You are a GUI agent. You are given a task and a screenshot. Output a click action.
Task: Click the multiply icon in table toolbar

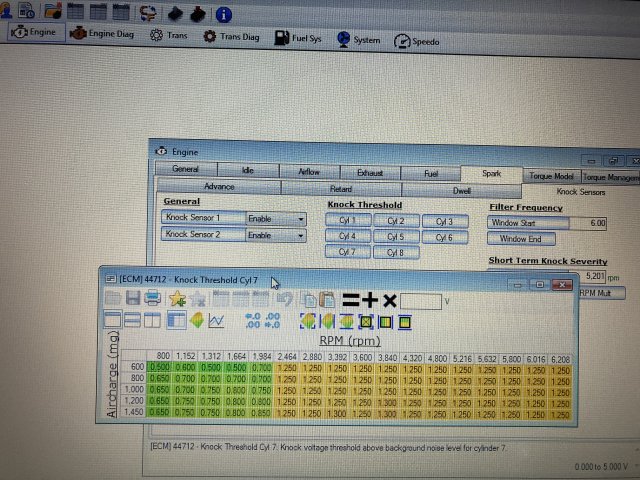click(389, 299)
